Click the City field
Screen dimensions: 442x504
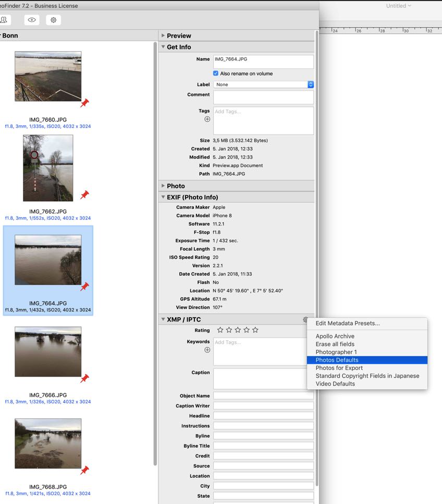click(x=263, y=486)
